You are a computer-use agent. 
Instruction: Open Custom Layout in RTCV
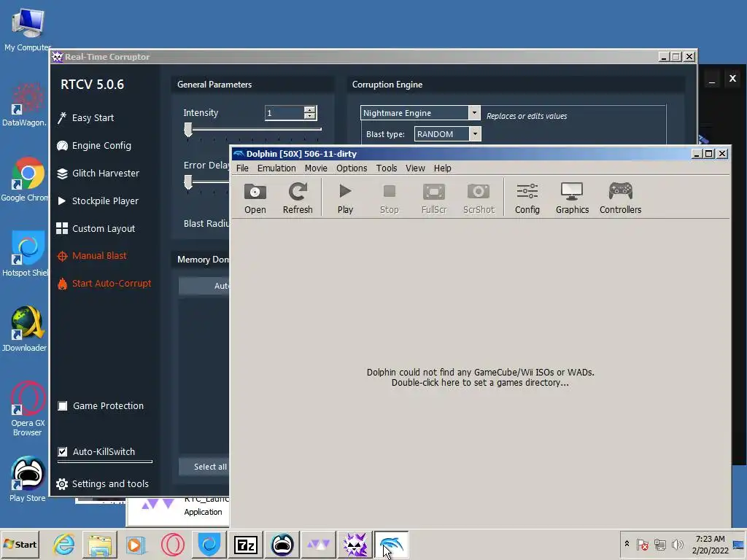click(x=96, y=228)
